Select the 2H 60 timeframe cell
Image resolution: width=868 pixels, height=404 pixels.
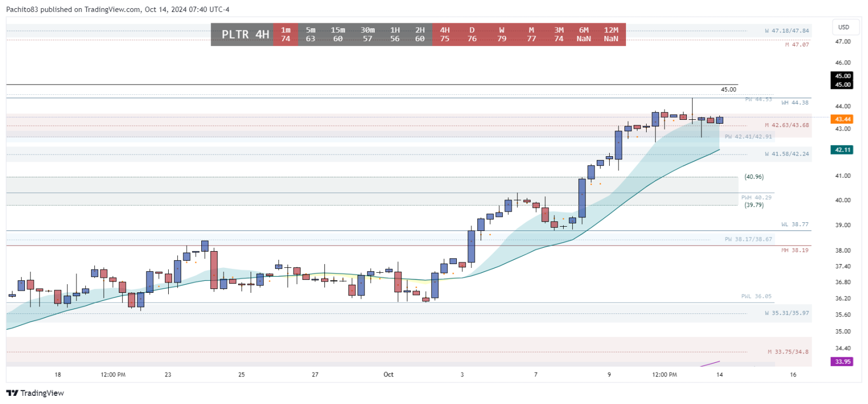click(x=420, y=34)
